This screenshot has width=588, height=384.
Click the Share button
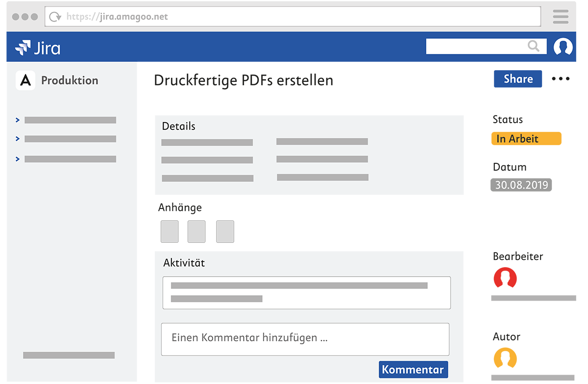(517, 79)
